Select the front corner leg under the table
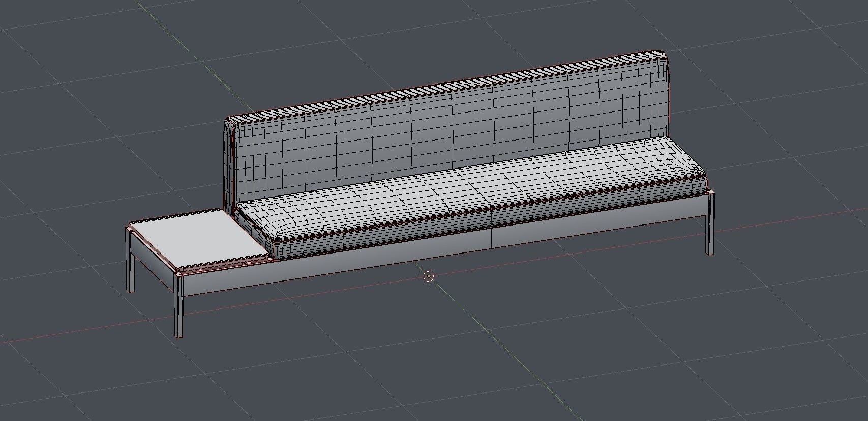868x421 pixels. (179, 305)
